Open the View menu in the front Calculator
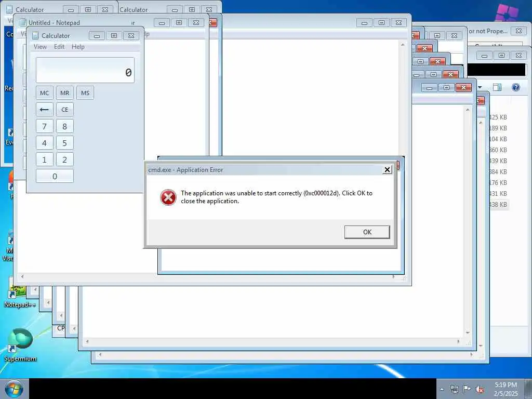Image resolution: width=532 pixels, height=399 pixels. coord(40,47)
